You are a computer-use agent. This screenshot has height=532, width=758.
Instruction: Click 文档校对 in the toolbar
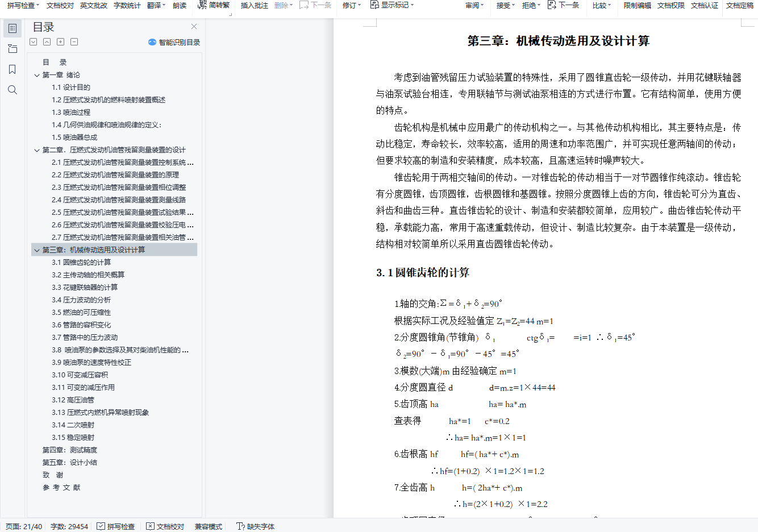tap(60, 5)
